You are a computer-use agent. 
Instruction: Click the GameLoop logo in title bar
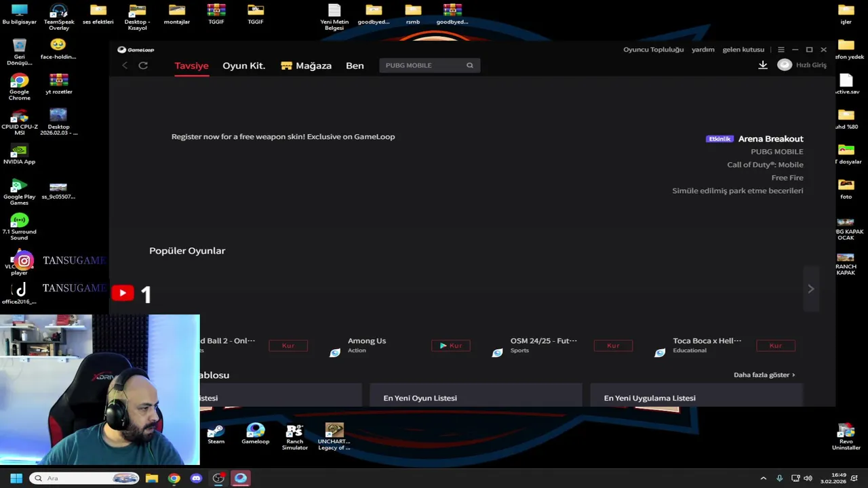click(136, 49)
